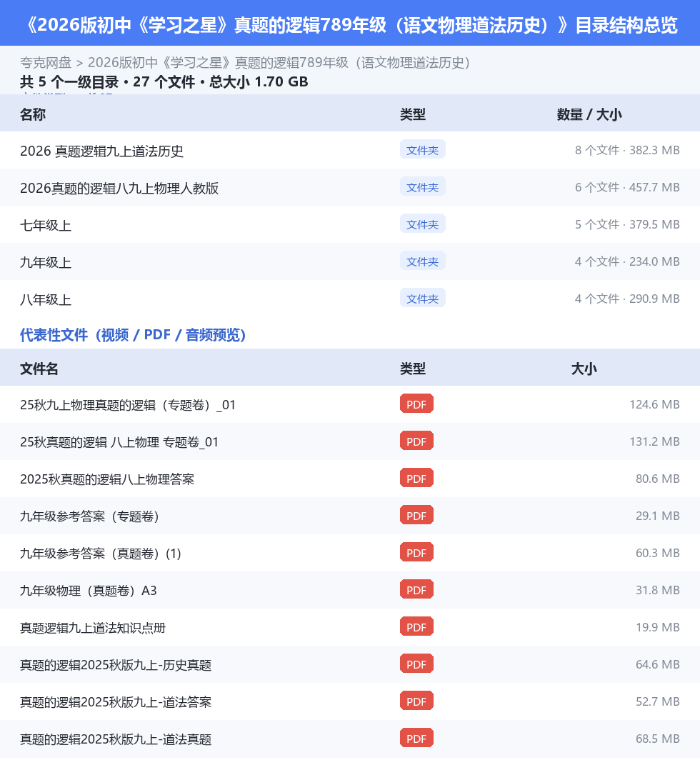Click PDF badge for 九上-历史真题
Image resolution: width=700 pixels, height=780 pixels.
[416, 664]
